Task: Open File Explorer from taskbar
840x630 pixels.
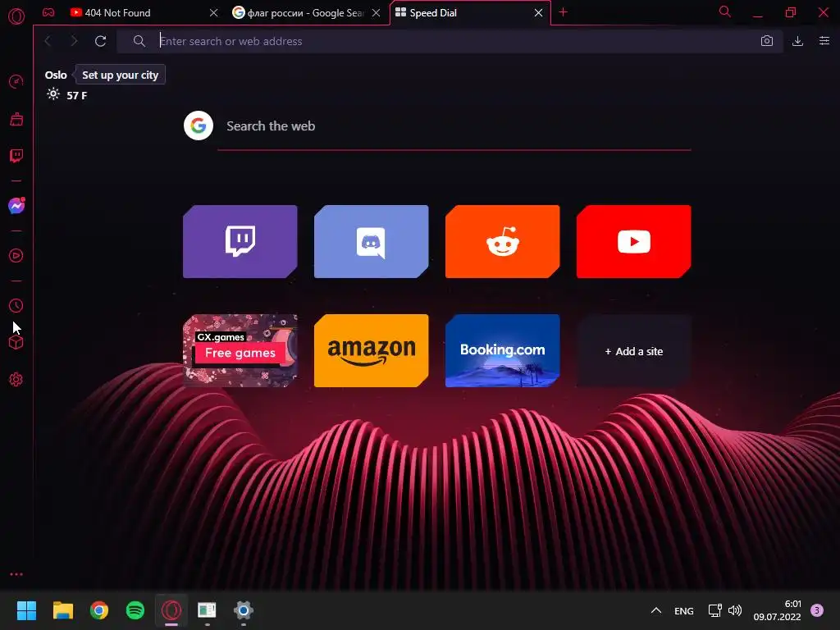Action: tap(62, 610)
